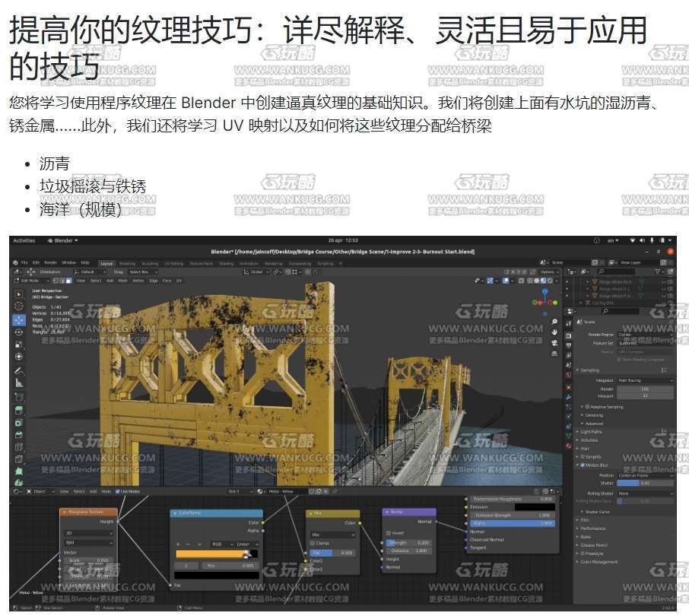Select the Inset Faces tool
Image resolution: width=689 pixels, height=616 pixels.
18,423
